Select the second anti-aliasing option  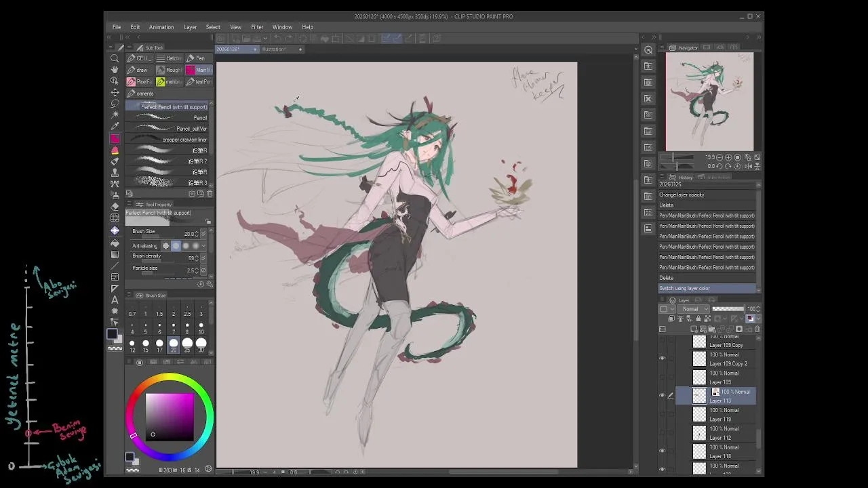[x=176, y=246]
